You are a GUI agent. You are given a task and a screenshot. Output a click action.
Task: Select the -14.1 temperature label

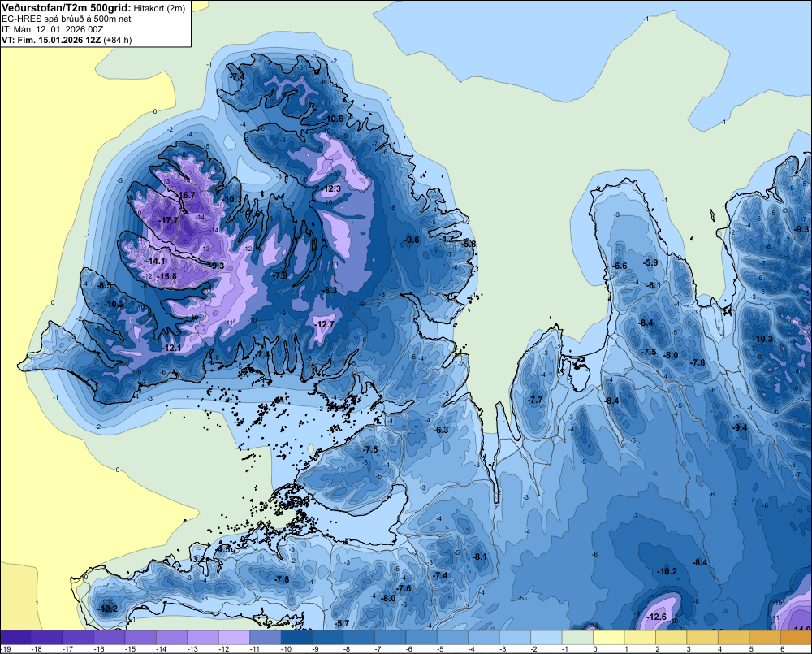(155, 261)
